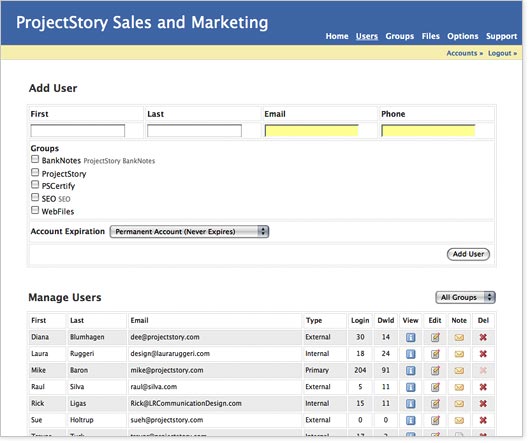The height and width of the screenshot is (443, 529).
Task: Check the BankNotes group checkbox
Action: [x=35, y=159]
